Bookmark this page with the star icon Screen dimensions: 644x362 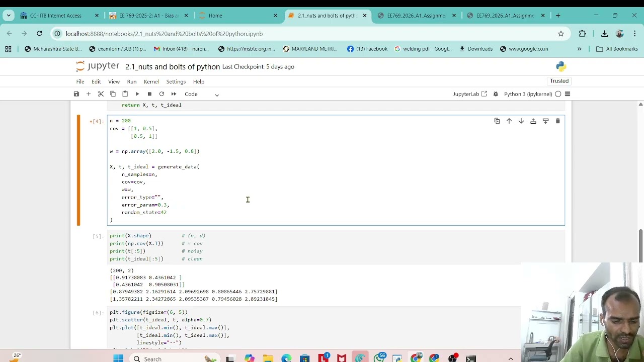(560, 34)
